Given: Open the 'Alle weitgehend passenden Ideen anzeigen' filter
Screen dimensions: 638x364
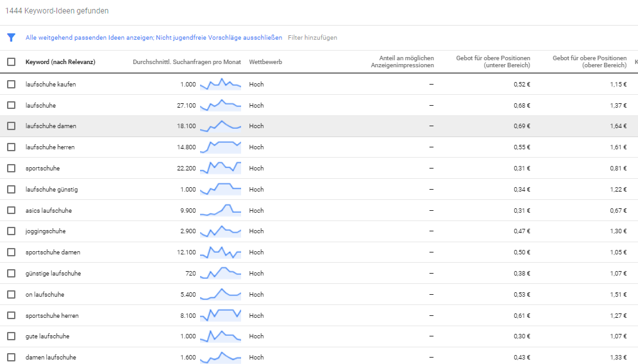Looking at the screenshot, I should (89, 38).
